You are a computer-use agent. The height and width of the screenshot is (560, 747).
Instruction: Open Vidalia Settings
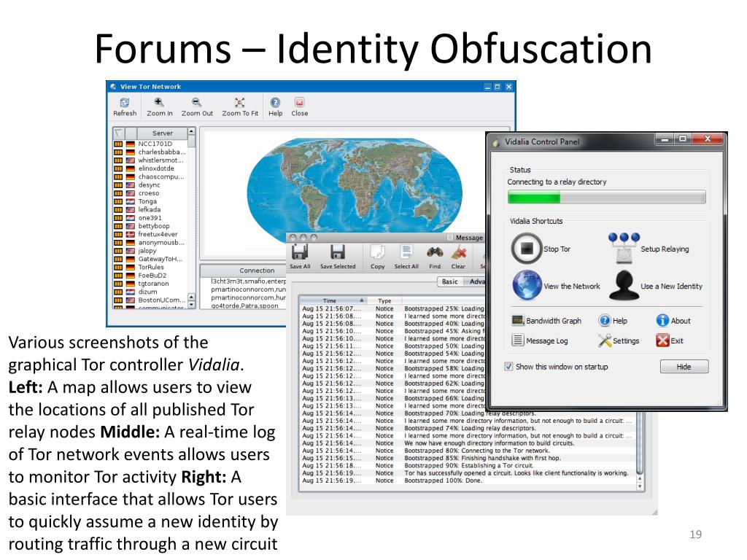coord(619,341)
